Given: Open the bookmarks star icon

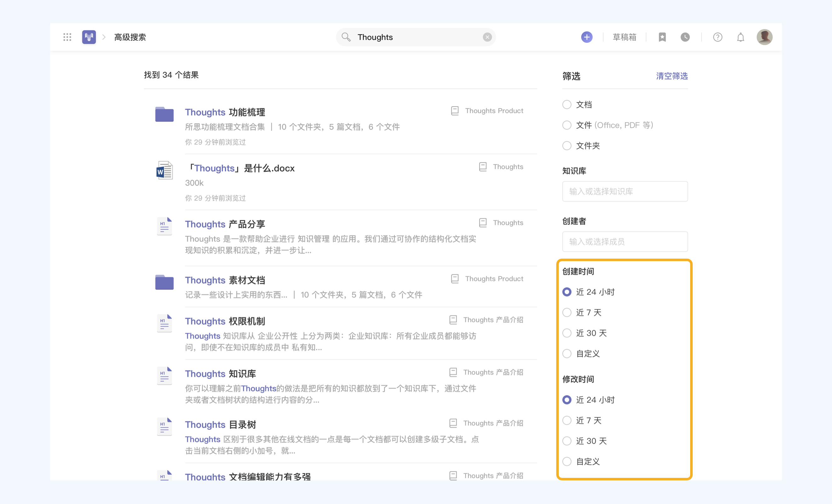Looking at the screenshot, I should coord(662,37).
